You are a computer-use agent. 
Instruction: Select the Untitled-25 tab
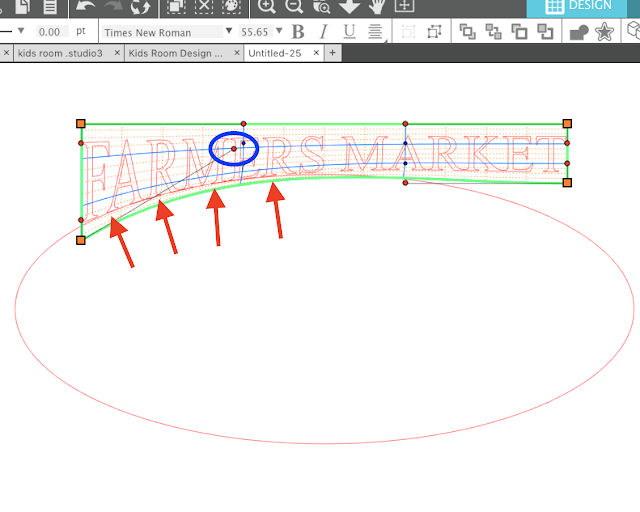(x=275, y=53)
